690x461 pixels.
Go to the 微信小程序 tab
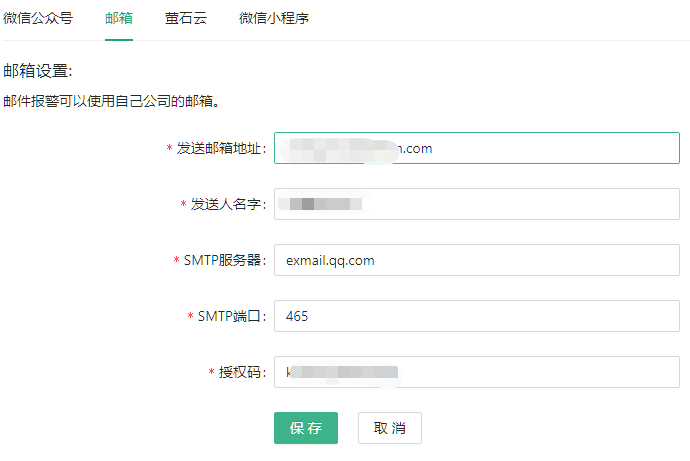(274, 18)
